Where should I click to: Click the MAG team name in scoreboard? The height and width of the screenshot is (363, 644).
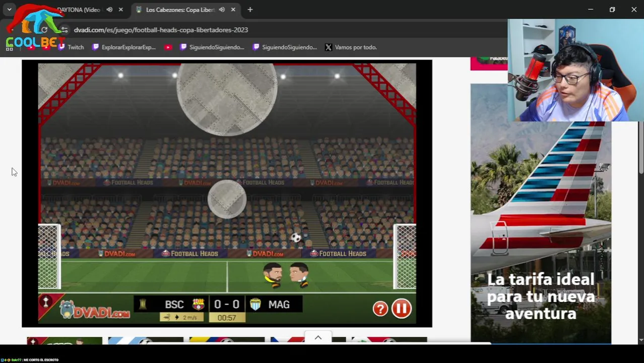279,305
